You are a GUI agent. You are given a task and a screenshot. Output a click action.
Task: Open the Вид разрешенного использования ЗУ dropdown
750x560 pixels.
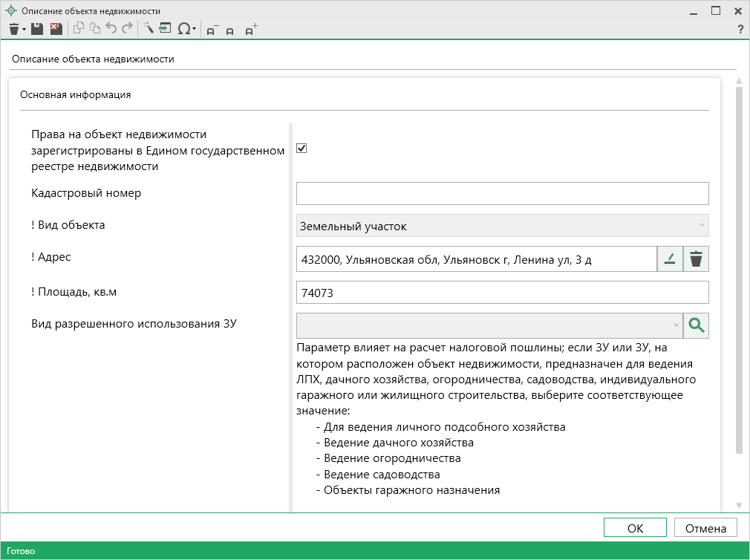point(489,325)
